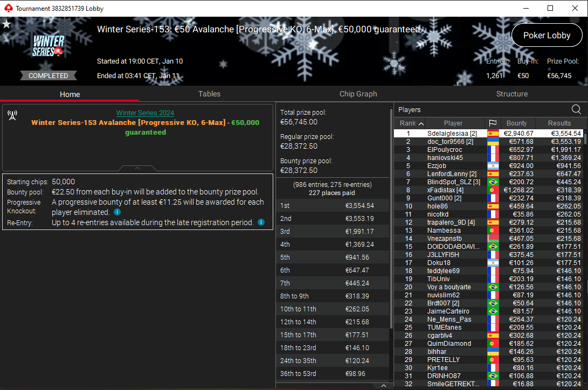
Task: Open the Poker Lobby
Action: point(547,35)
